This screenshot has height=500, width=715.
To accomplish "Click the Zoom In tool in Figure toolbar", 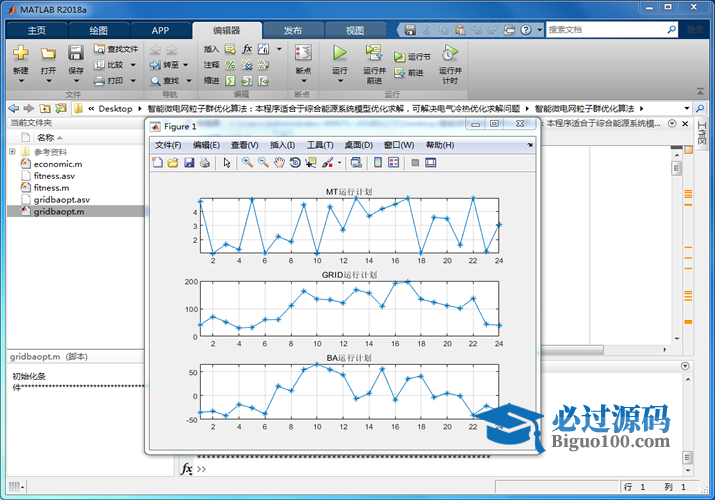I will pos(246,162).
